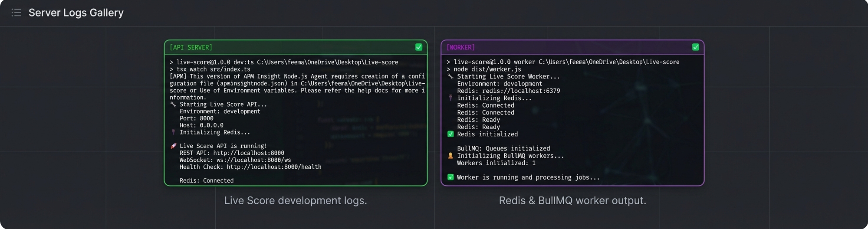Click the rocket icon beside Live Score API running
Image resolution: width=868 pixels, height=229 pixels.
tap(173, 146)
